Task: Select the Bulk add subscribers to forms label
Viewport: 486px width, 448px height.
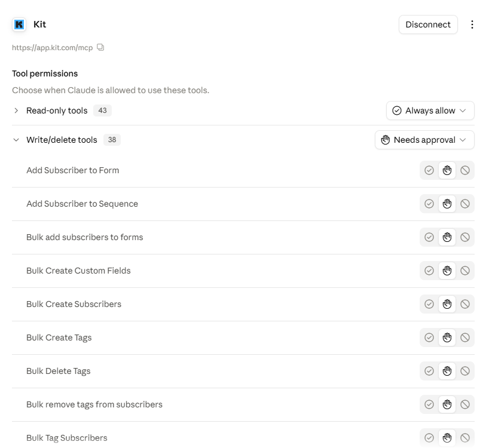Action: 85,237
